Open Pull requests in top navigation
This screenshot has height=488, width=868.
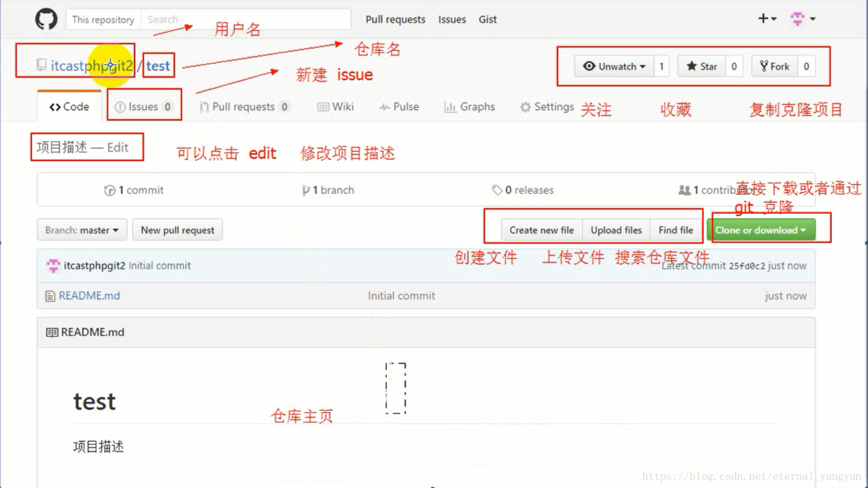tap(395, 20)
